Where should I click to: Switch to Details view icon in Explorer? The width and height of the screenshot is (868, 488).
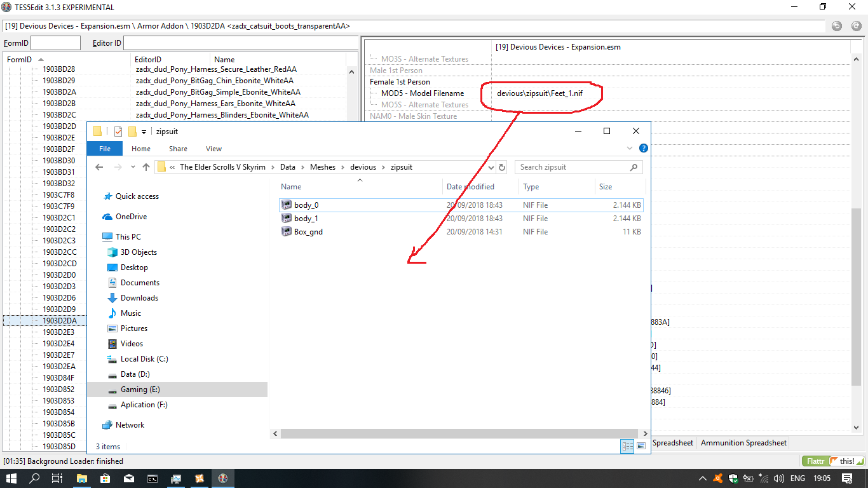coord(628,446)
